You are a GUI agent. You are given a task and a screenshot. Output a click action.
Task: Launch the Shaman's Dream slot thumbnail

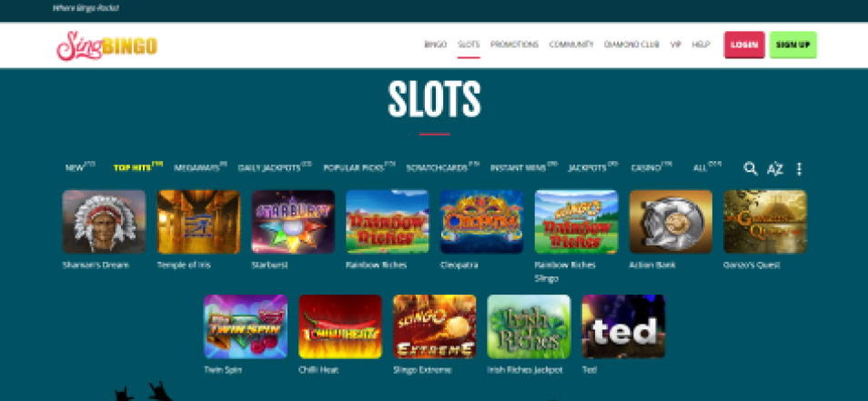tap(104, 222)
